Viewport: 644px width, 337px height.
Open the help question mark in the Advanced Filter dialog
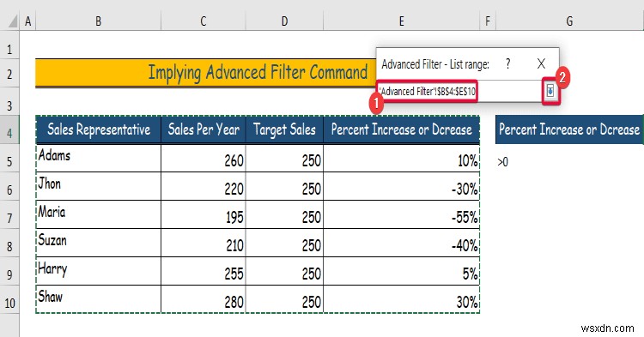[508, 64]
